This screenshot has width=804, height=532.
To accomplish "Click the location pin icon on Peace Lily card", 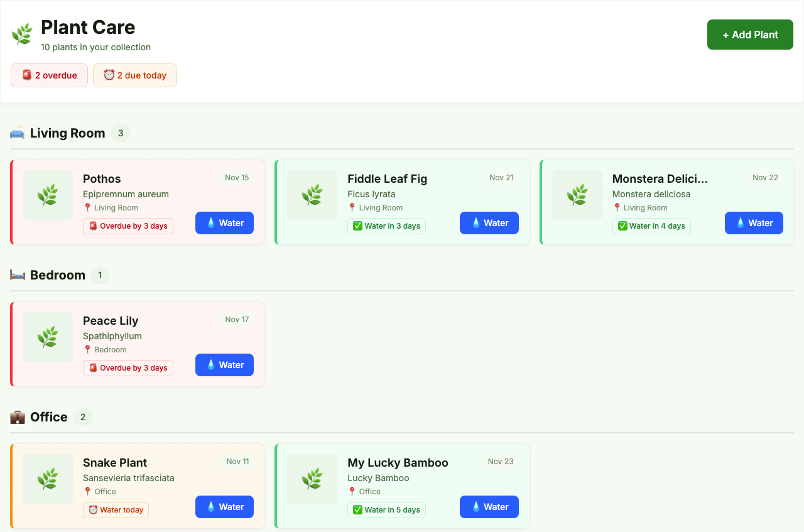I will 87,350.
